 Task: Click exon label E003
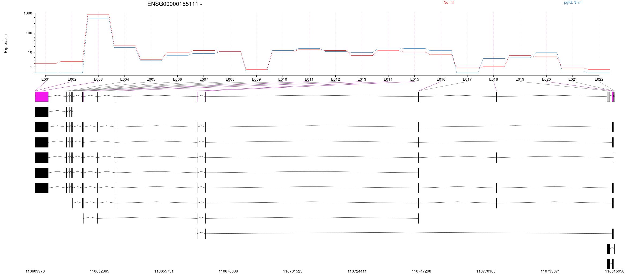pyautogui.click(x=98, y=79)
